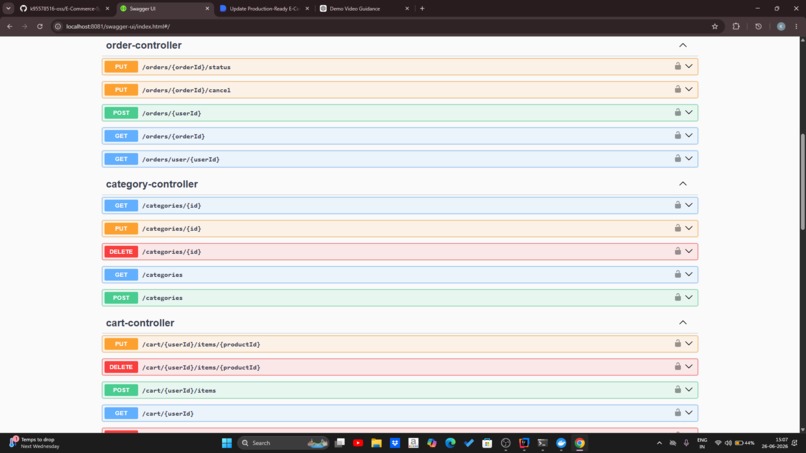806x453 pixels.
Task: Click the PUT button for /orders/{orderId}/cancel
Action: [x=121, y=89]
